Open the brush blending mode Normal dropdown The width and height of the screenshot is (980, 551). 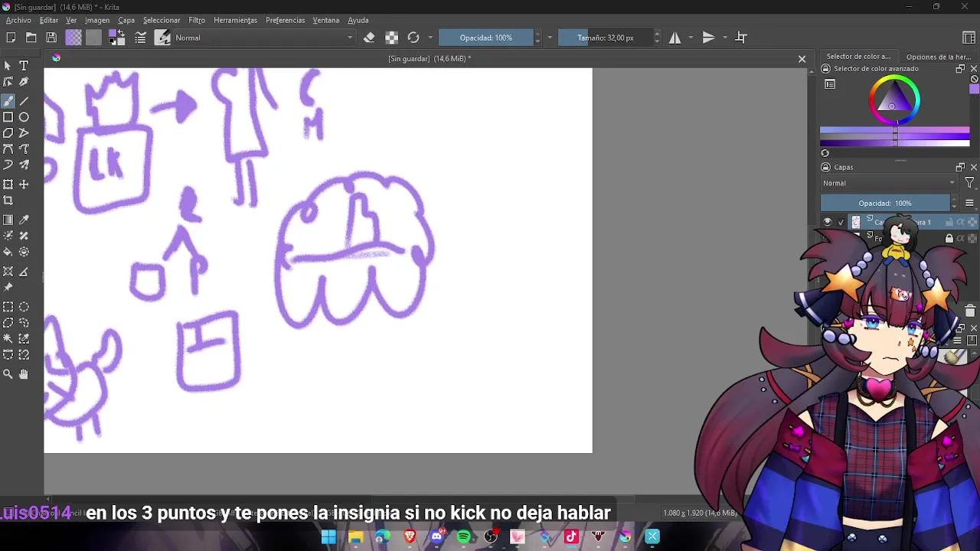click(264, 37)
